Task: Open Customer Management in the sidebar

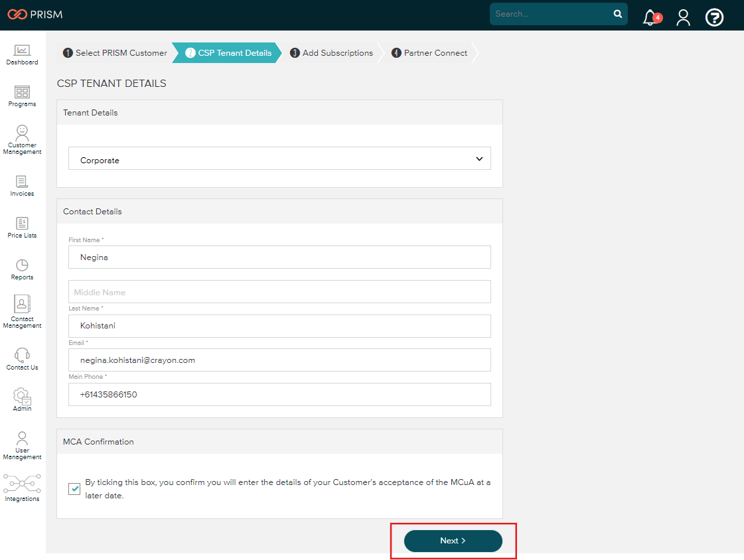Action: [22, 136]
